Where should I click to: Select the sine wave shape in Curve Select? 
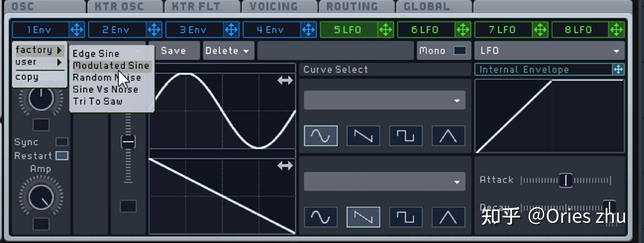point(321,135)
